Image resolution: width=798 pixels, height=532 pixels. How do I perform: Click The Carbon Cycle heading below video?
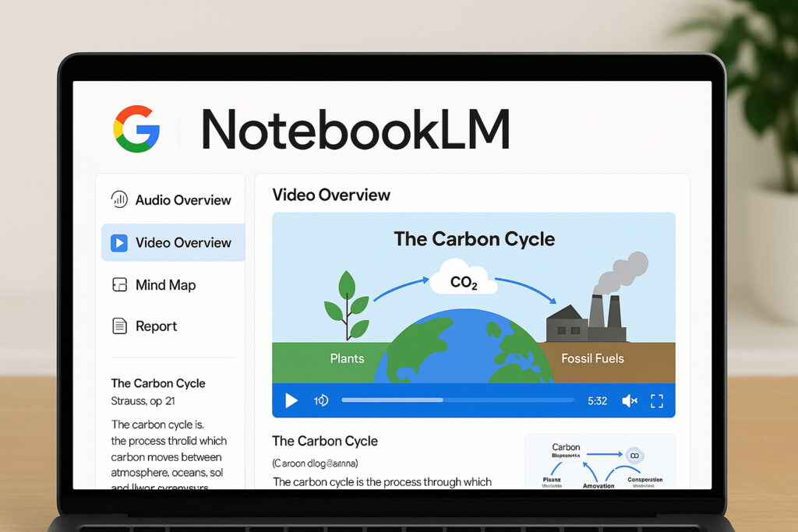(x=325, y=441)
